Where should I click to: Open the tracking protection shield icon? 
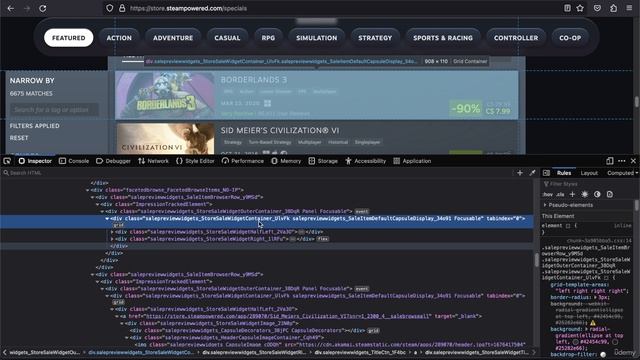109,8
